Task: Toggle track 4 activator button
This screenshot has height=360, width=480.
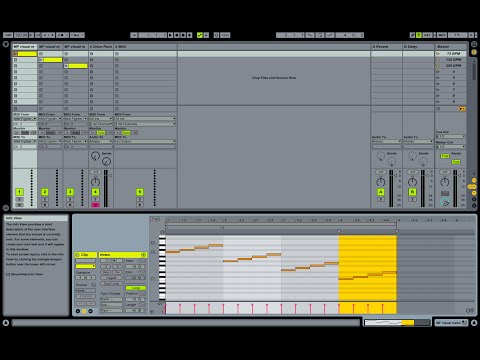Action: 95,192
